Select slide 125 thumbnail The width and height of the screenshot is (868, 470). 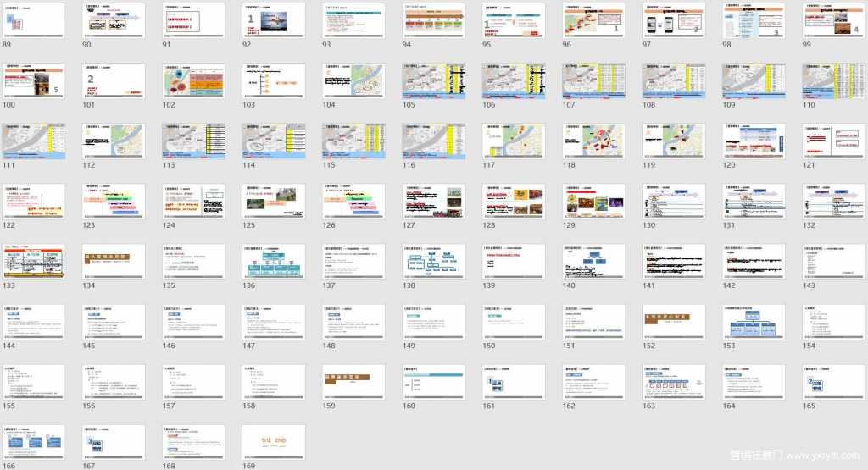[275, 202]
